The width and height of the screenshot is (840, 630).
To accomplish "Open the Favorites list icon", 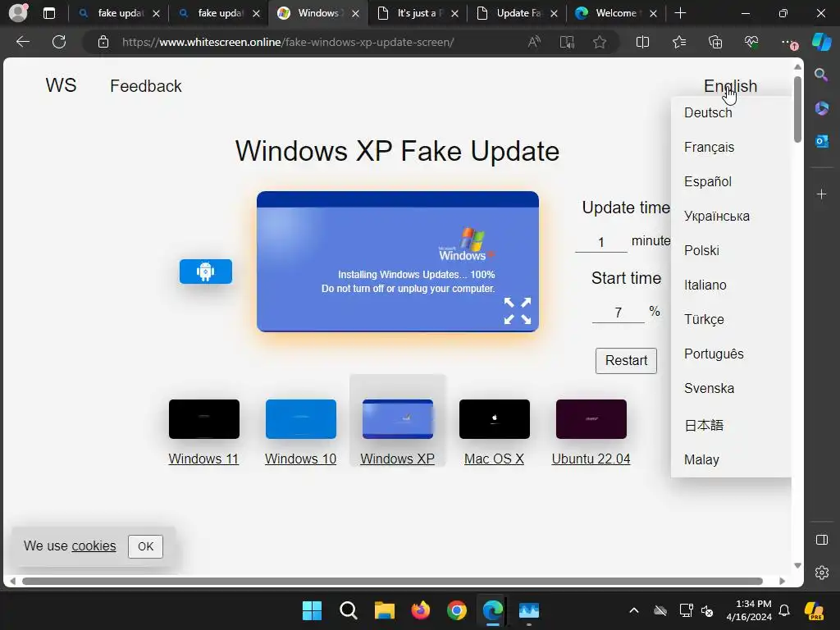I will tap(678, 42).
